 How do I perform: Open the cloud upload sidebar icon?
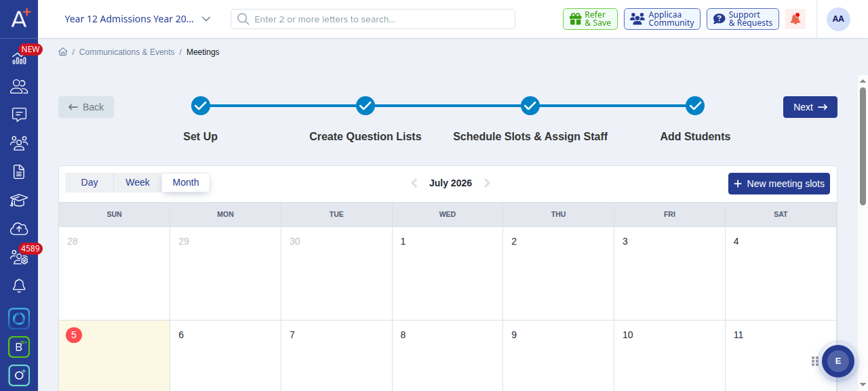[19, 229]
